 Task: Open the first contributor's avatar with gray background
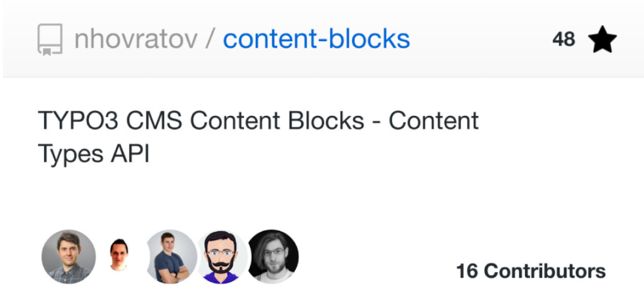tap(69, 257)
